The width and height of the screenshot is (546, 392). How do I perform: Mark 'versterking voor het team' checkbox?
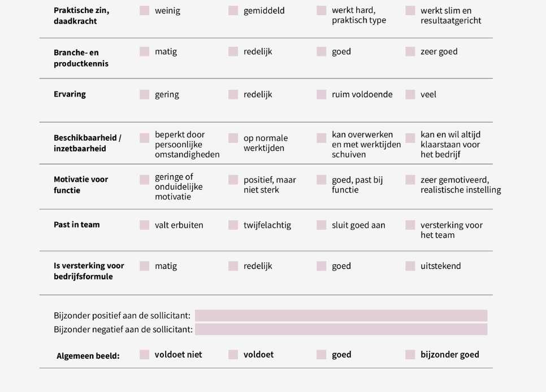click(410, 225)
